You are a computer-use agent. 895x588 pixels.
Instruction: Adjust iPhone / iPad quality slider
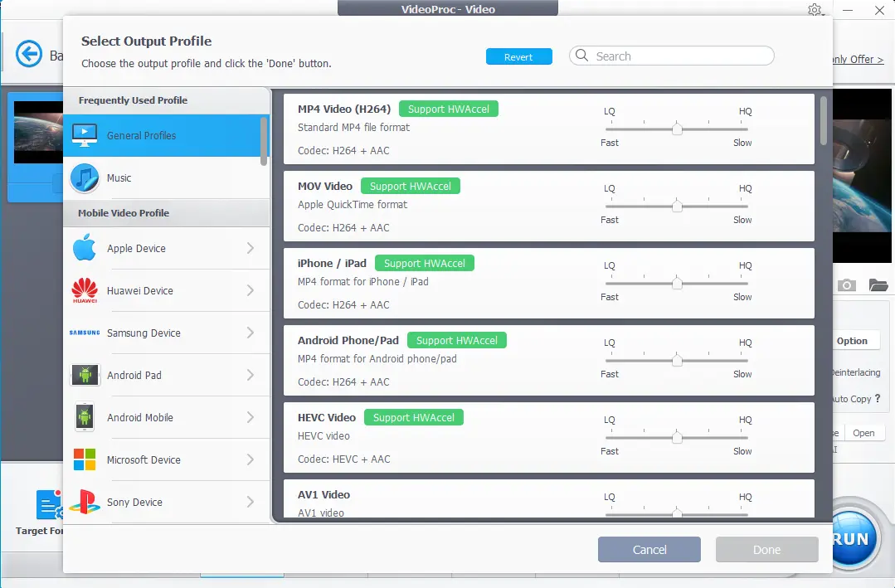pos(677,283)
